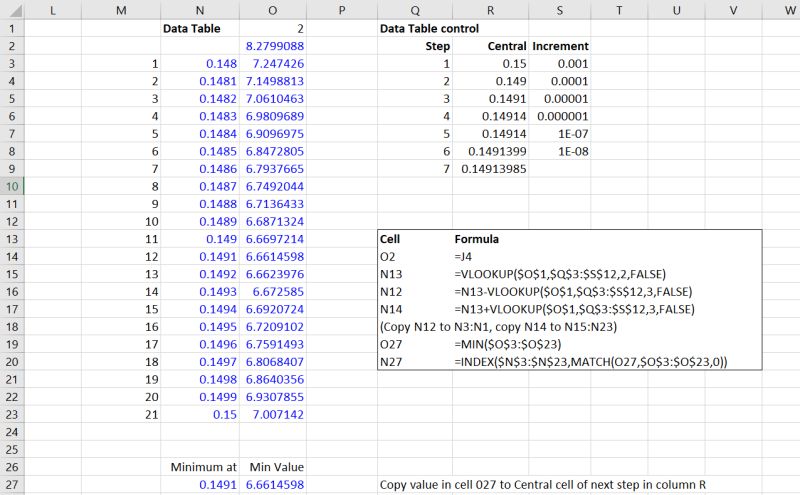Image resolution: width=800 pixels, height=495 pixels.
Task: Click cell with value 0.1487
Action: 200,186
